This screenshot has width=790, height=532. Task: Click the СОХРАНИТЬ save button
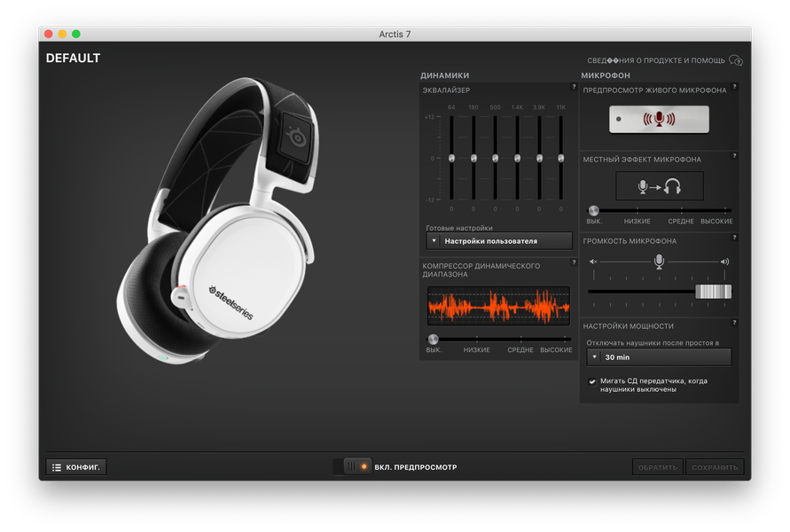(x=715, y=467)
